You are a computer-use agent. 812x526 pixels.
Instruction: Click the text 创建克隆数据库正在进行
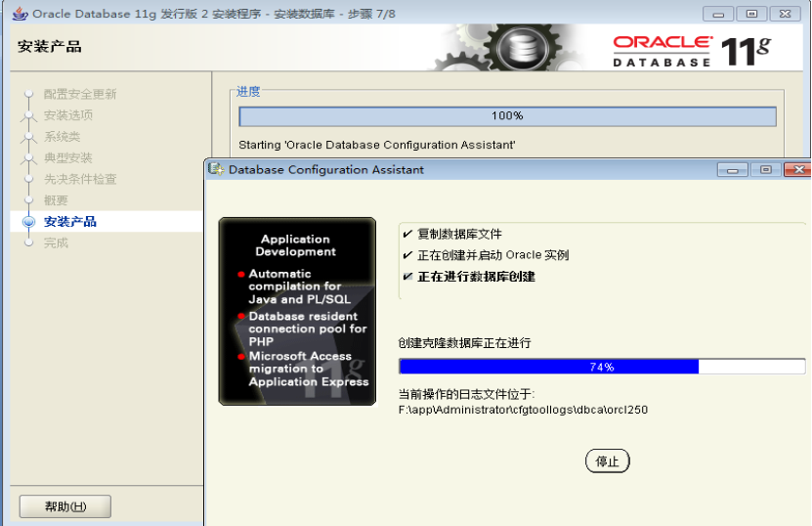click(x=464, y=343)
